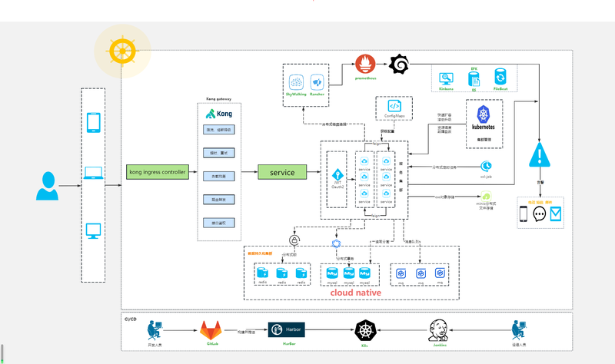The height and width of the screenshot is (364, 615).
Task: Click the distributed lock padlock icon
Action: 294,240
